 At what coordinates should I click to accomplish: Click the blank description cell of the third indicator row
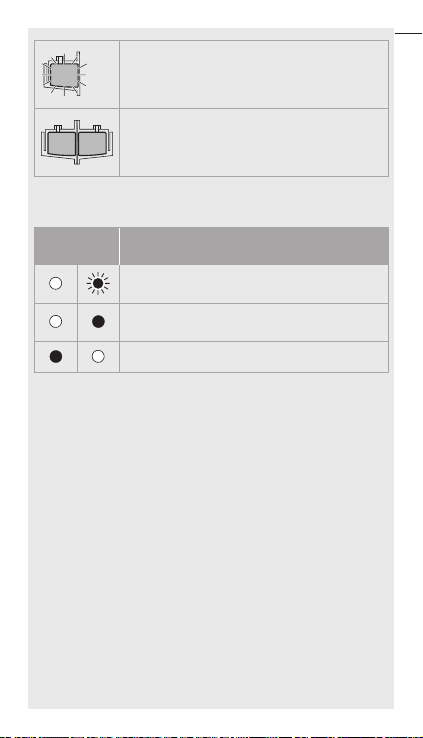coord(254,357)
